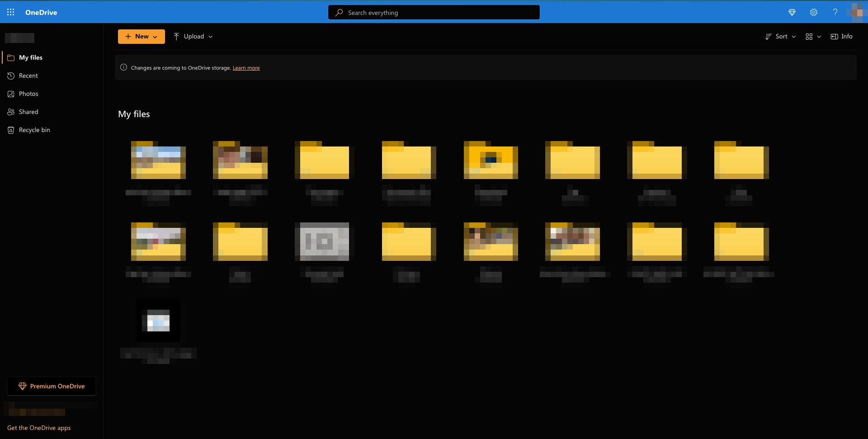Click the magnifier icon in search box

click(339, 13)
